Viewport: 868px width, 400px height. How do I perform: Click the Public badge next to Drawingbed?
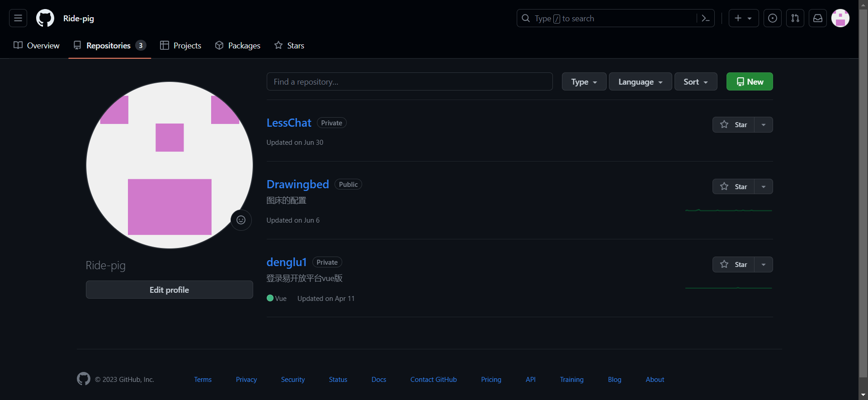pos(348,184)
